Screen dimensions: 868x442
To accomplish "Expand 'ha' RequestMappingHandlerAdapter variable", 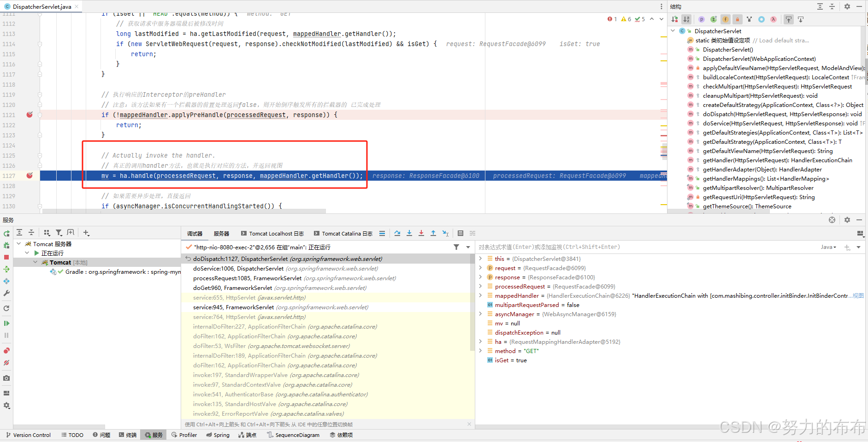I will point(480,342).
